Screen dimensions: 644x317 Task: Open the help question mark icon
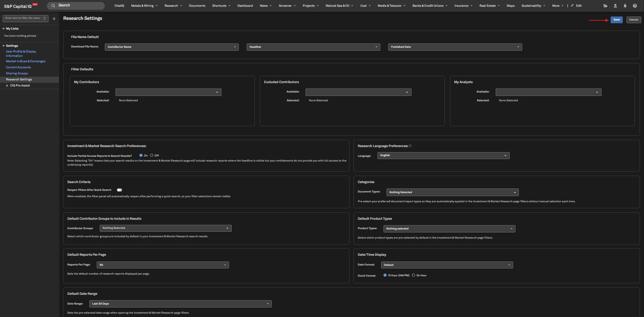pos(635,6)
